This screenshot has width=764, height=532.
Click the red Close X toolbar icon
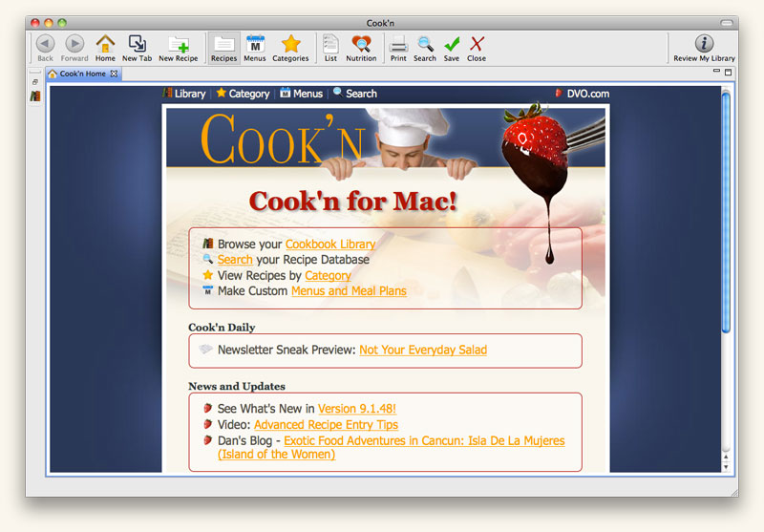(477, 48)
